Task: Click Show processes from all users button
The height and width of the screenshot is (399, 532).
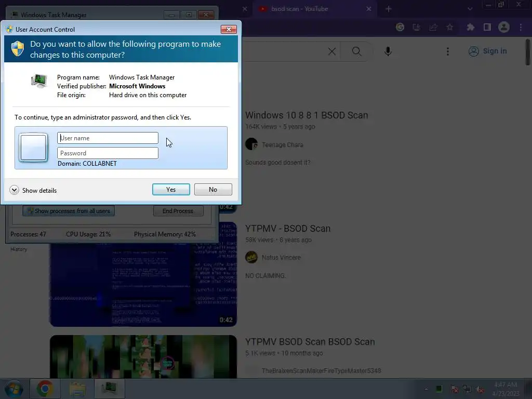Action: [69, 211]
